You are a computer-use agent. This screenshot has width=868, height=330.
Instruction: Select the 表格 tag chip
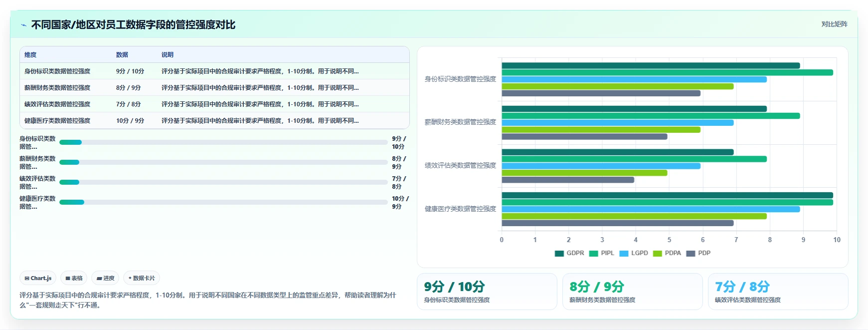(74, 278)
